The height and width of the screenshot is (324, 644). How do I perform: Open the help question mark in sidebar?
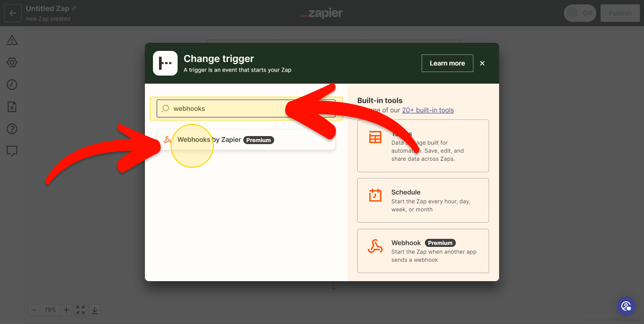click(x=12, y=129)
